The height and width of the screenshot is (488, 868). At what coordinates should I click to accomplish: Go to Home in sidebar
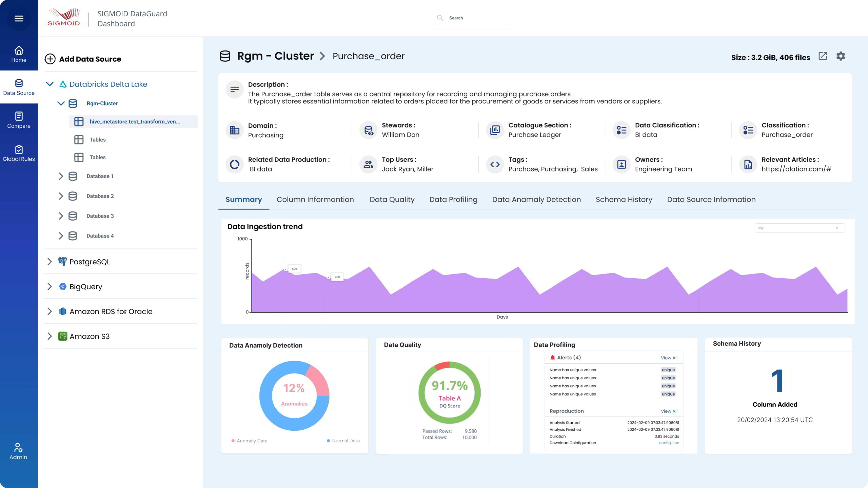coord(19,54)
